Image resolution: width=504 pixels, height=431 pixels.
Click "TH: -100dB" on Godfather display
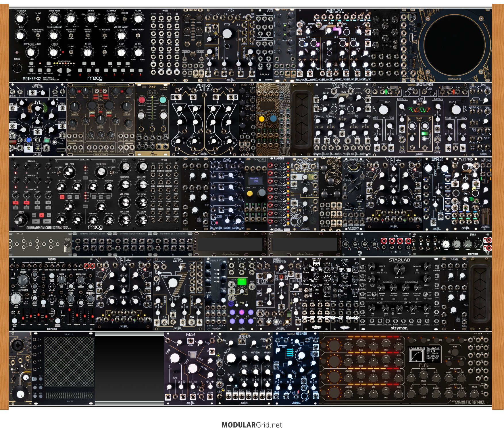coord(432,349)
